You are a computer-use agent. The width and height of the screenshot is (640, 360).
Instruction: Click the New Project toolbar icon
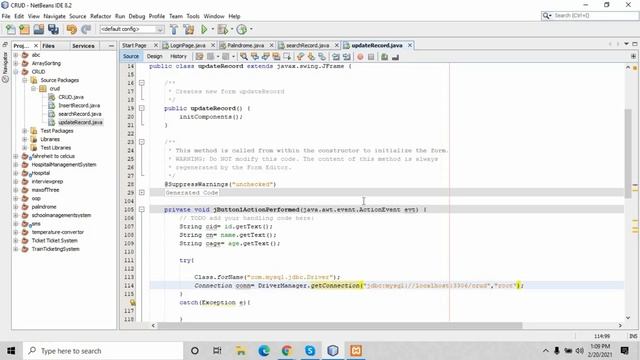24,29
